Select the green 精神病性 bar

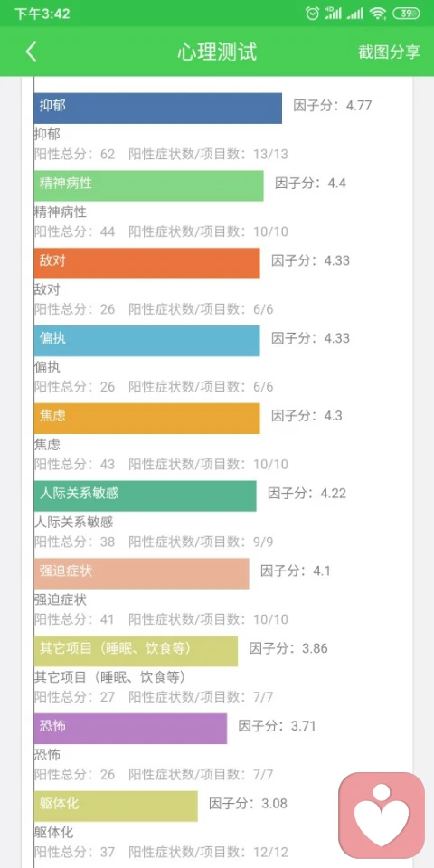coord(148,185)
